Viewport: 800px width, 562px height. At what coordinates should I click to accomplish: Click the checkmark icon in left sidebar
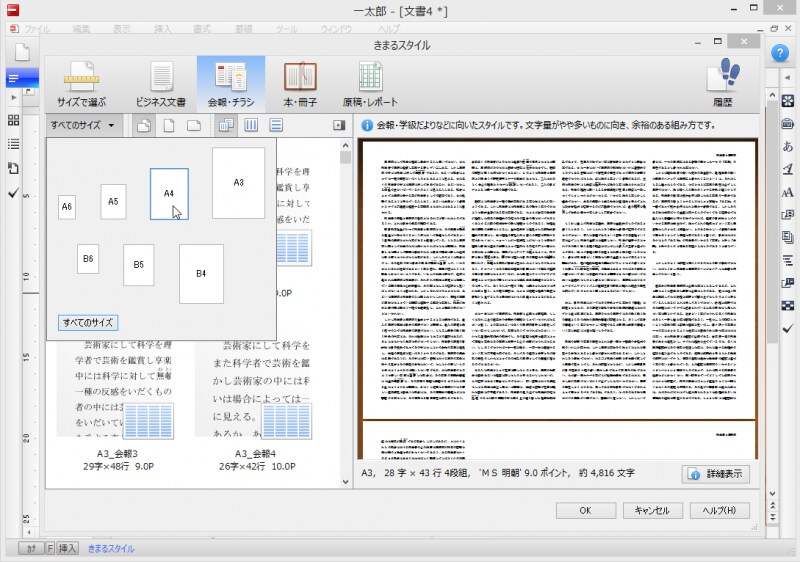point(14,192)
